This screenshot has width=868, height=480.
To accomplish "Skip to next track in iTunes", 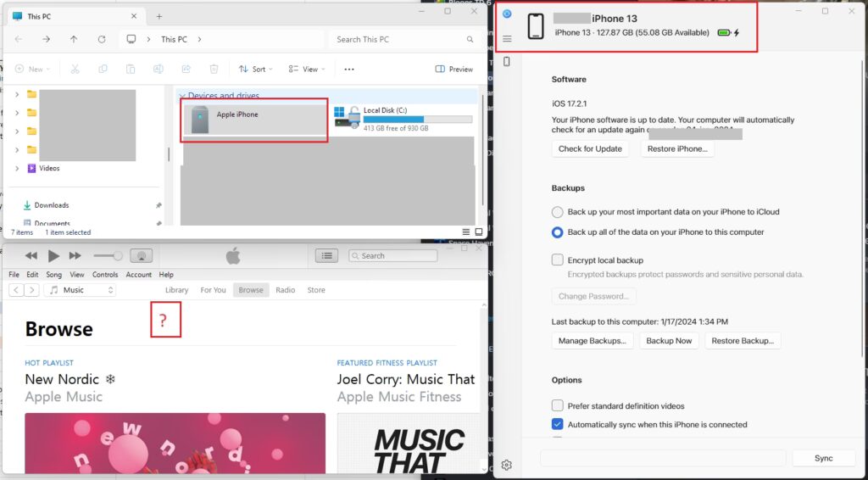I will pyautogui.click(x=75, y=255).
